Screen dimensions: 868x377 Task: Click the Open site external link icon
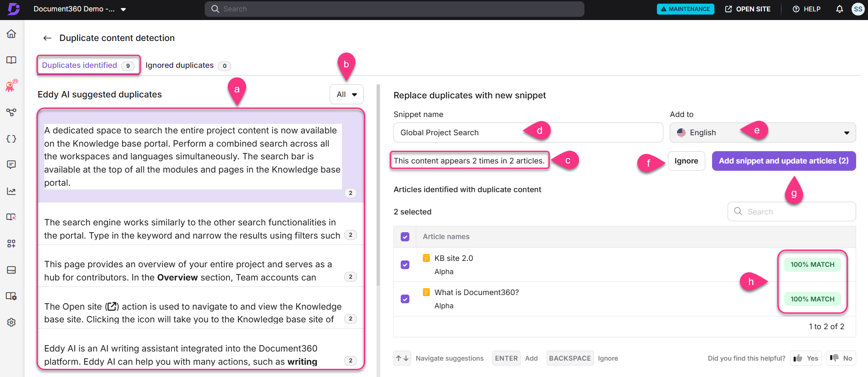[728, 9]
